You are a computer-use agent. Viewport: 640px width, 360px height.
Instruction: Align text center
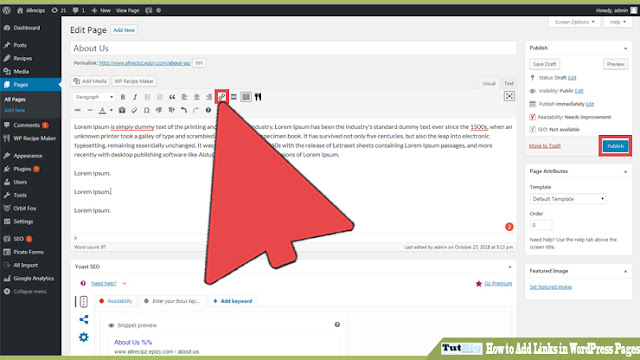[x=197, y=97]
